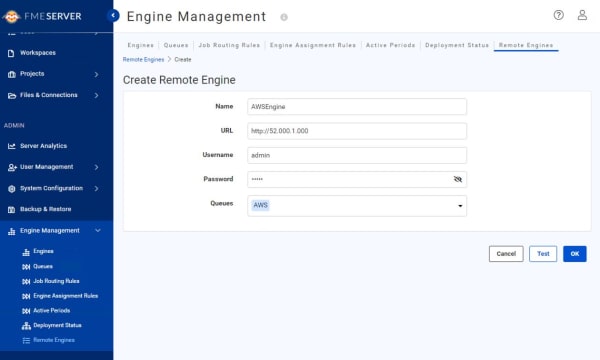Click the Job Routing Rules sub-item icon
The width and height of the screenshot is (600, 360).
click(x=26, y=282)
